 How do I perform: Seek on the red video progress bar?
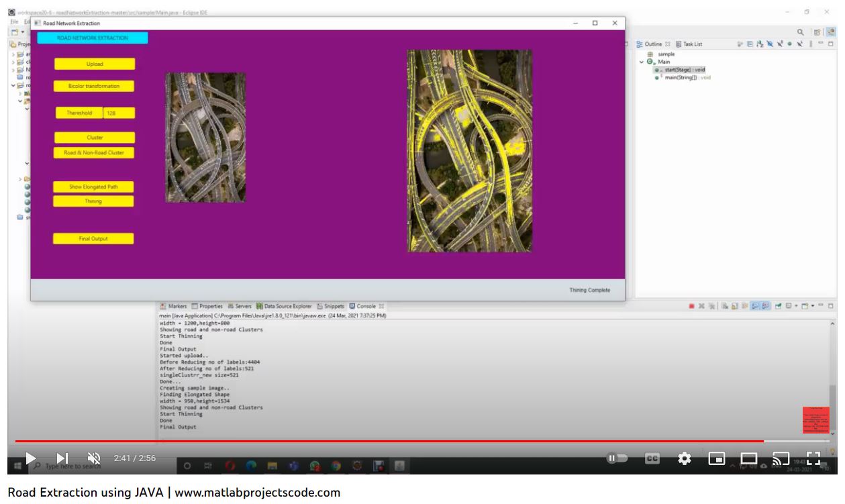[x=389, y=441]
